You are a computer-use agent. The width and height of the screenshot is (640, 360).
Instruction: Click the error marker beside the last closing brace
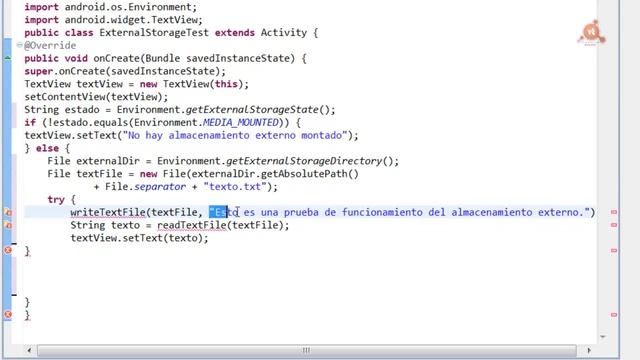click(8, 314)
